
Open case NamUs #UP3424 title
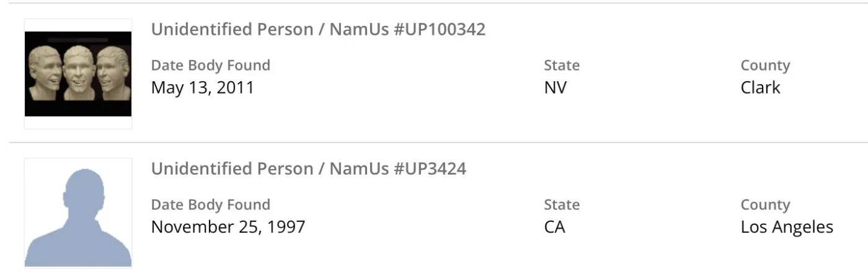pos(308,168)
